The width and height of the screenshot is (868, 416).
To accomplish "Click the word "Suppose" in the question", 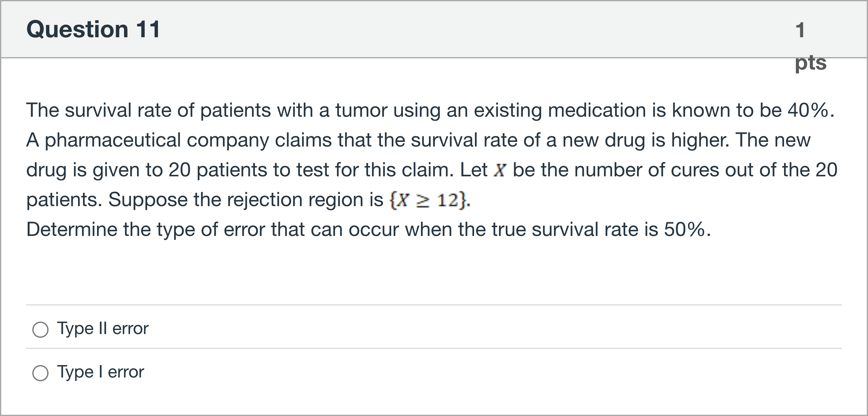I will 148,200.
